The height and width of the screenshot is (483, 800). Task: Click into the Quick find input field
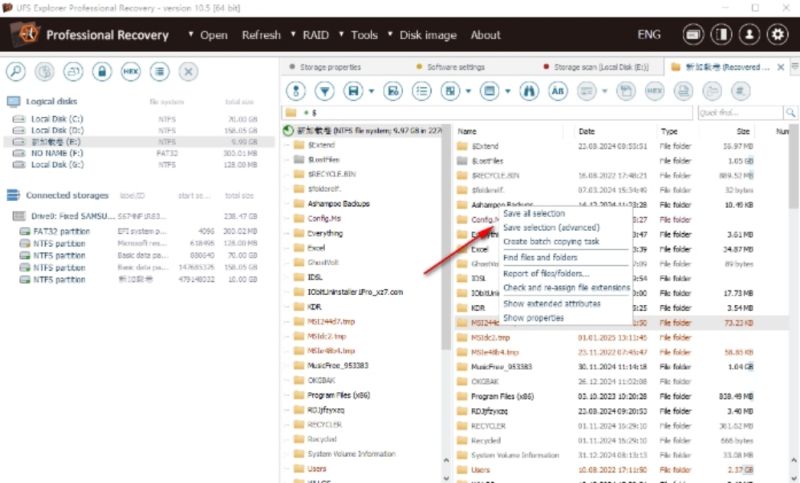(740, 112)
